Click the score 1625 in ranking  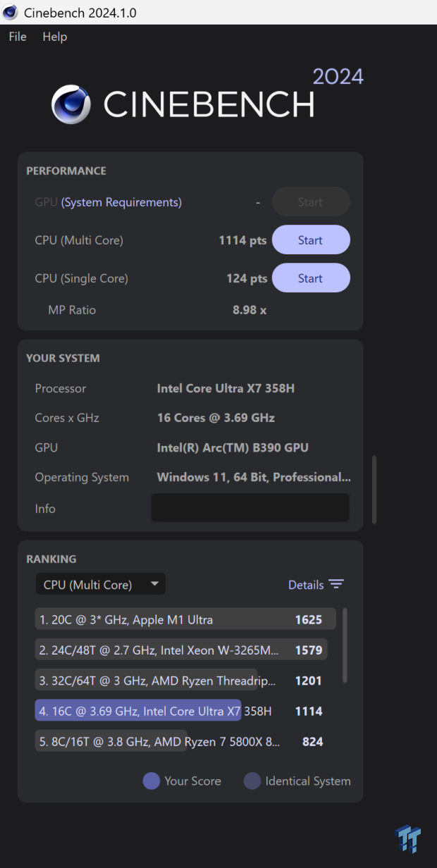point(309,620)
